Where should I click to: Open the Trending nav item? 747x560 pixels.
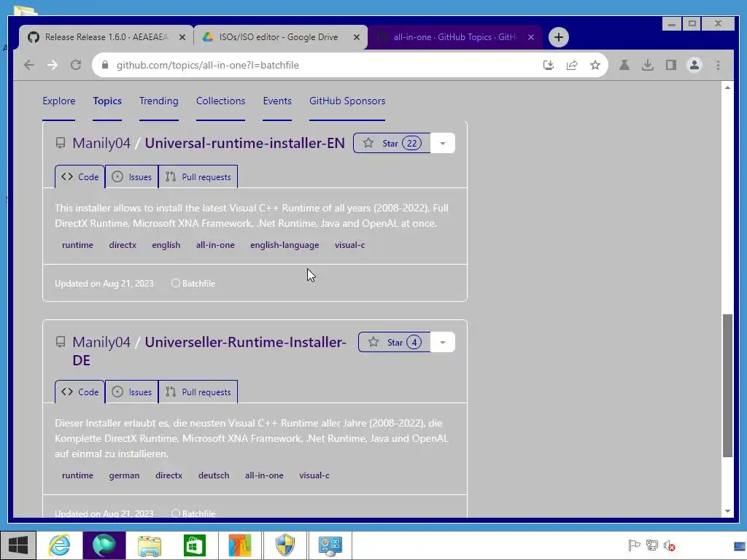pos(158,101)
